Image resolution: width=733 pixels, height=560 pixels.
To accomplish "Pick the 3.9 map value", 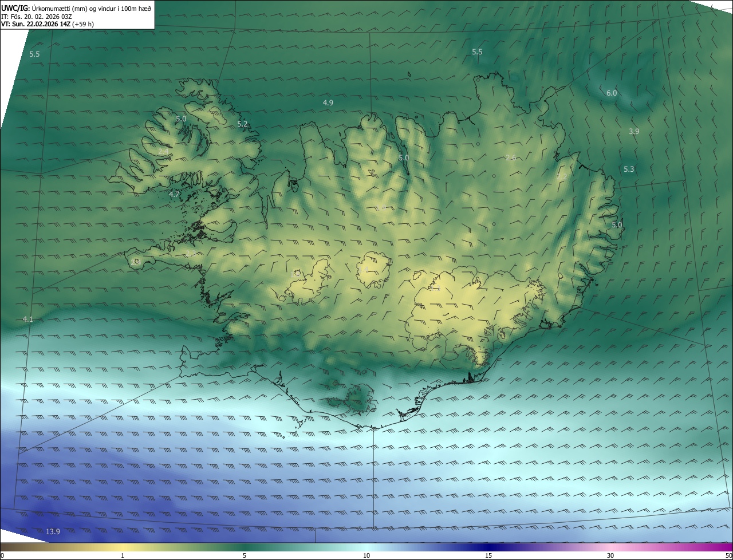I will 634,132.
